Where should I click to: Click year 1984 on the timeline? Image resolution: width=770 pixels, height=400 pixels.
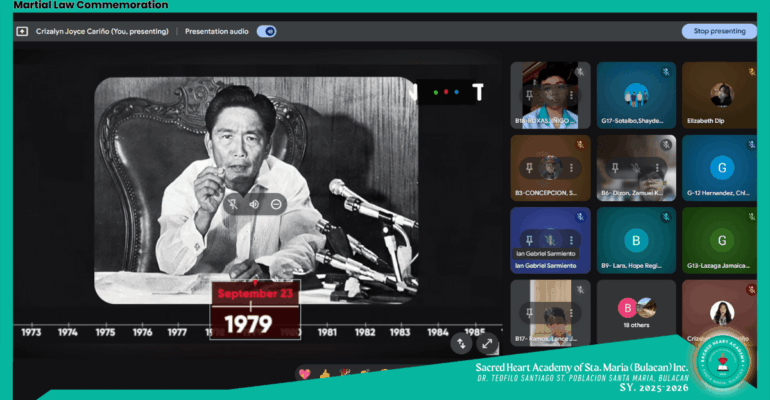438,332
